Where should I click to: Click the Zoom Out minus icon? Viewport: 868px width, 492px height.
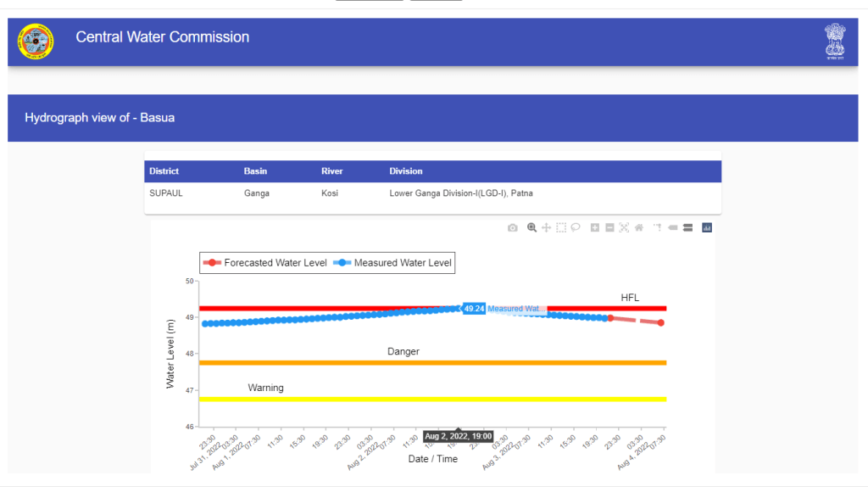(609, 227)
